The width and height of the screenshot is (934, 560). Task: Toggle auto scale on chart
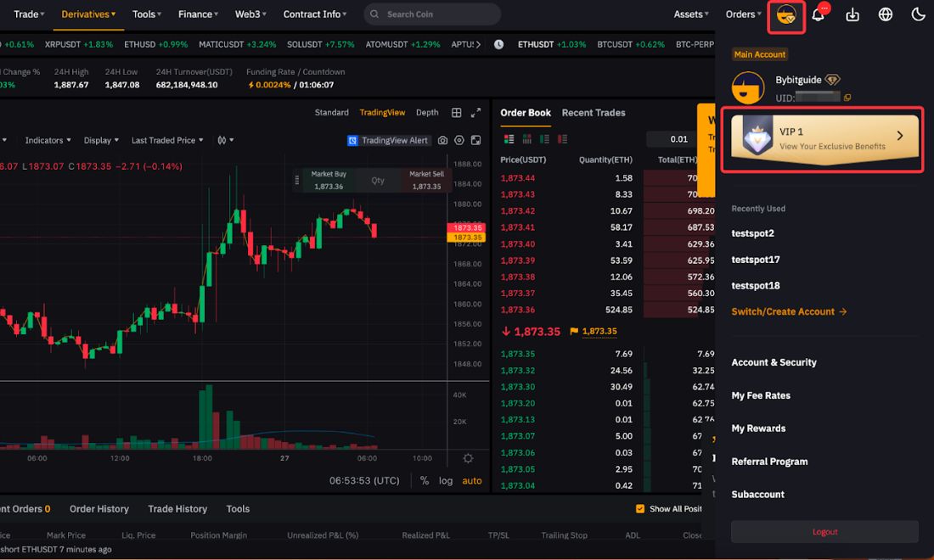472,481
